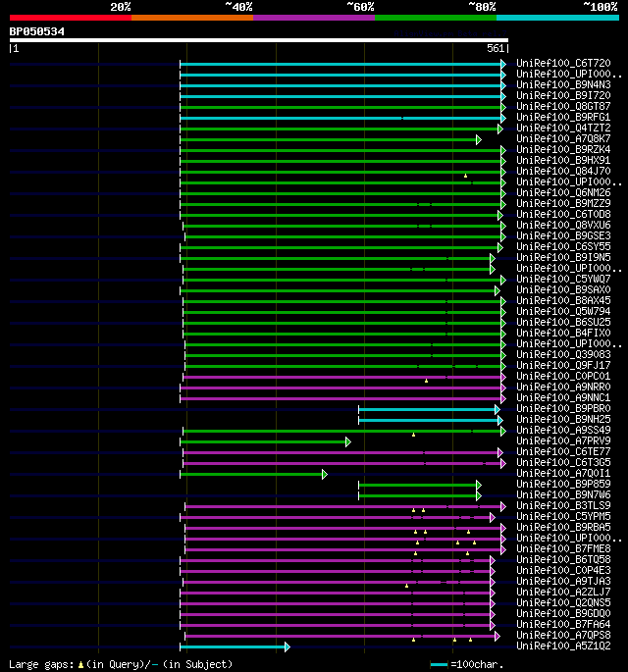Select label UniRef100_C0P4E3
628x672 pixels.
pos(563,570)
